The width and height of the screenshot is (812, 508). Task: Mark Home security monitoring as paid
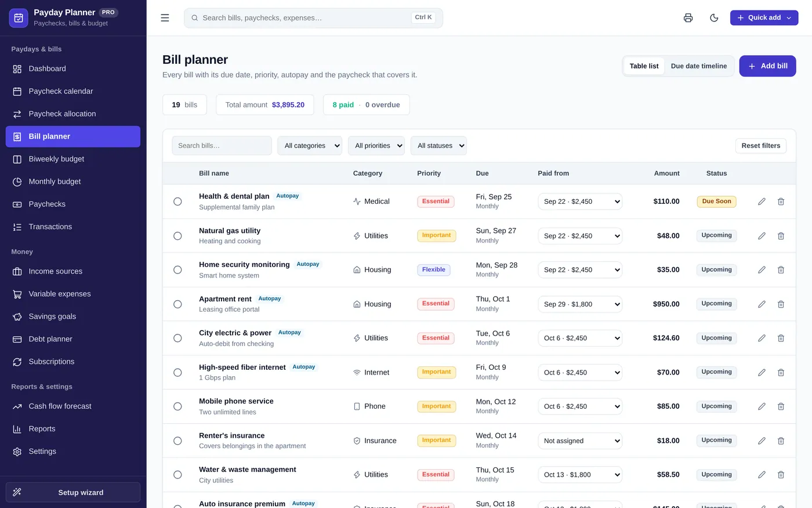(x=177, y=270)
